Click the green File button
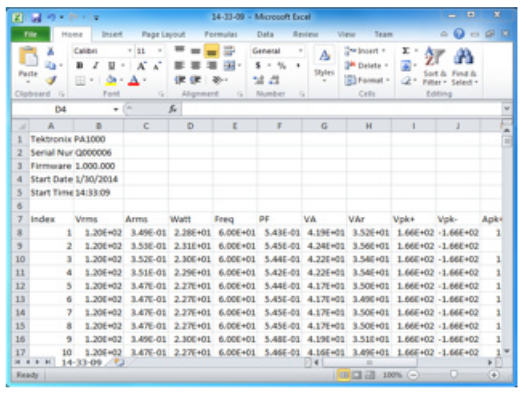Viewport: 525px width, 393px height. (30, 34)
